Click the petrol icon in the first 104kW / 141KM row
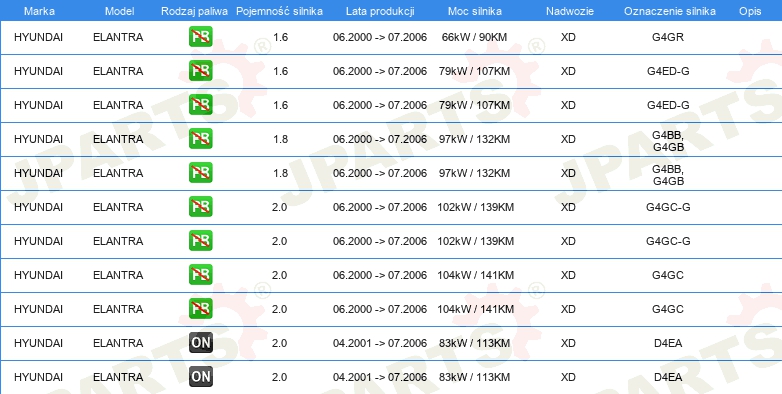The width and height of the screenshot is (782, 394). [x=200, y=275]
